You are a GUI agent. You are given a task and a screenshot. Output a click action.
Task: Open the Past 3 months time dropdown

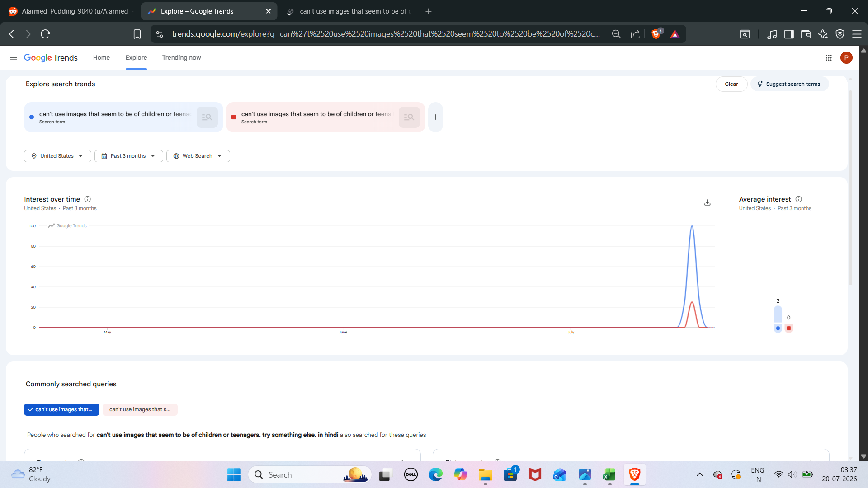pyautogui.click(x=128, y=156)
